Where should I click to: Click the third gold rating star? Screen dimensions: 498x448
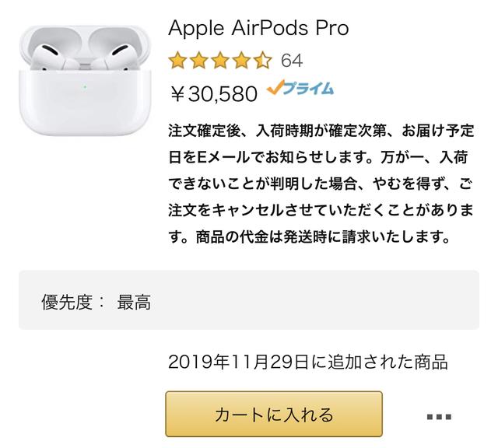click(x=220, y=61)
